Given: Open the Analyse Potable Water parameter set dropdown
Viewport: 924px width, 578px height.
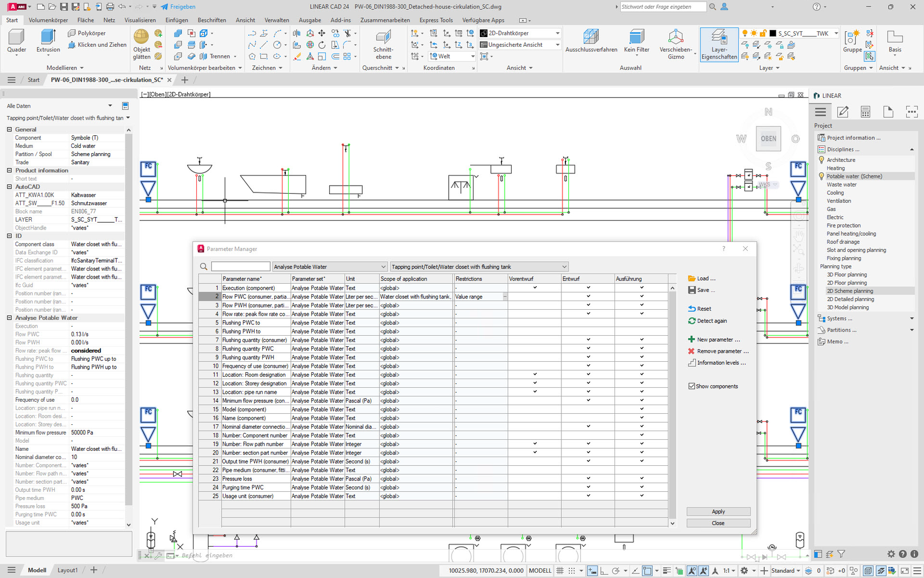Looking at the screenshot, I should pyautogui.click(x=383, y=267).
